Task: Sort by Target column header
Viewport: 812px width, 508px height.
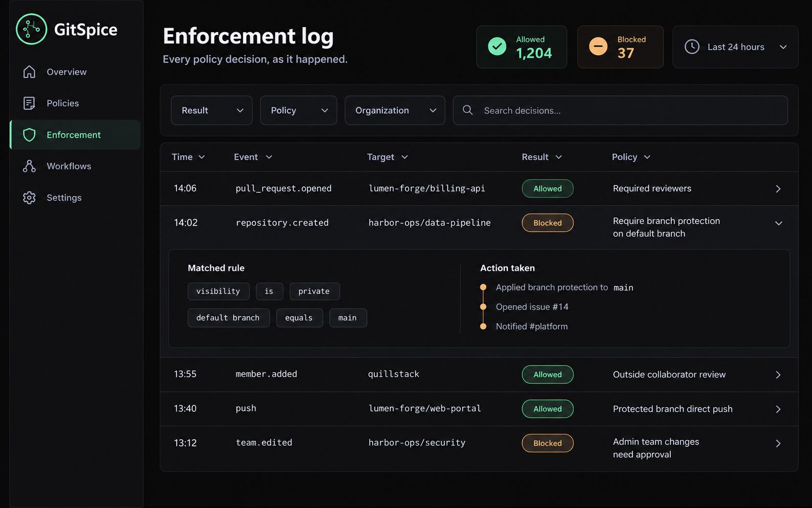Action: pyautogui.click(x=387, y=157)
